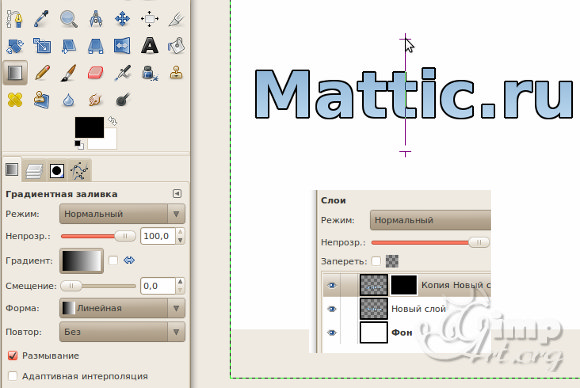580x388 pixels.
Task: Click the blue reverse gradient arrows icon
Action: [129, 260]
